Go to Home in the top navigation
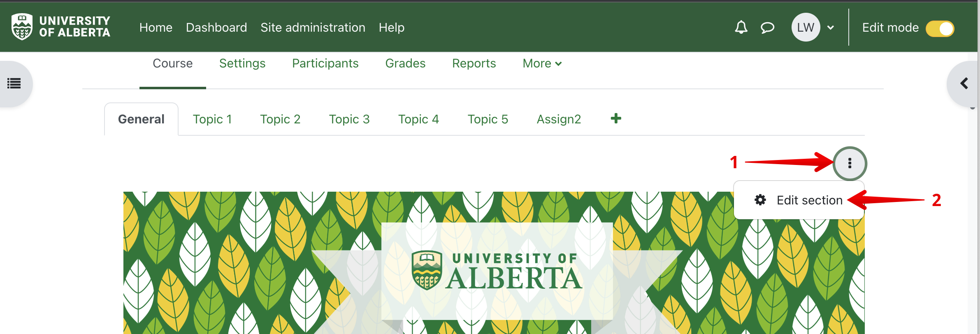 [x=156, y=28]
